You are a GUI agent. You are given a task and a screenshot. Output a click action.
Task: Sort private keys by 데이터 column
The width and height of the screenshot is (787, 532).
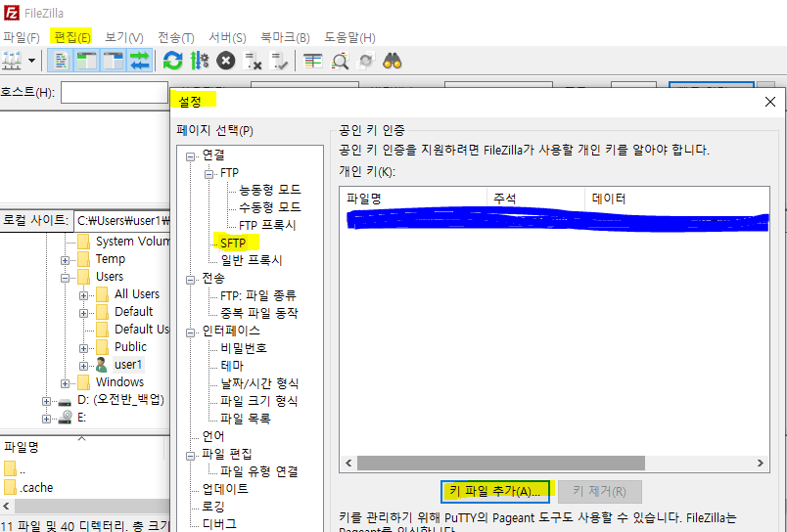point(677,199)
